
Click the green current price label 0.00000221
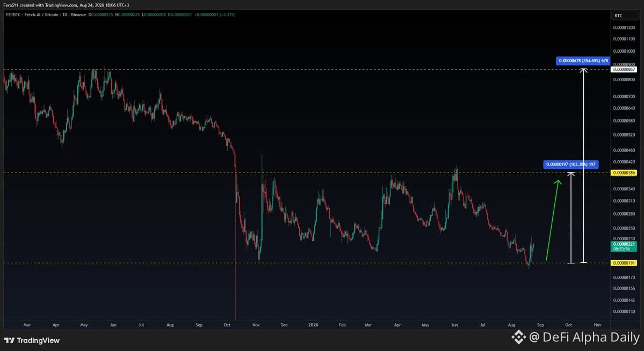coord(624,244)
